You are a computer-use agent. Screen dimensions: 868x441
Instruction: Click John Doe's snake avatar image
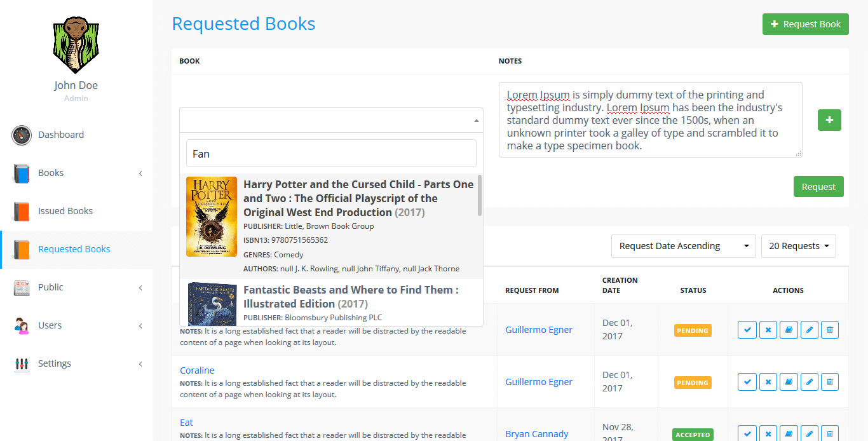(x=76, y=46)
